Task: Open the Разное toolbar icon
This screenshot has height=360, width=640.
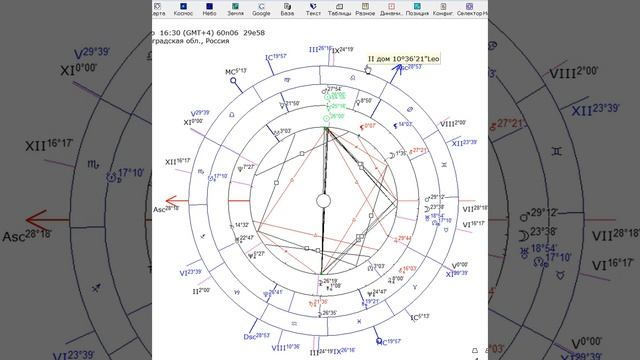Action: click(365, 9)
